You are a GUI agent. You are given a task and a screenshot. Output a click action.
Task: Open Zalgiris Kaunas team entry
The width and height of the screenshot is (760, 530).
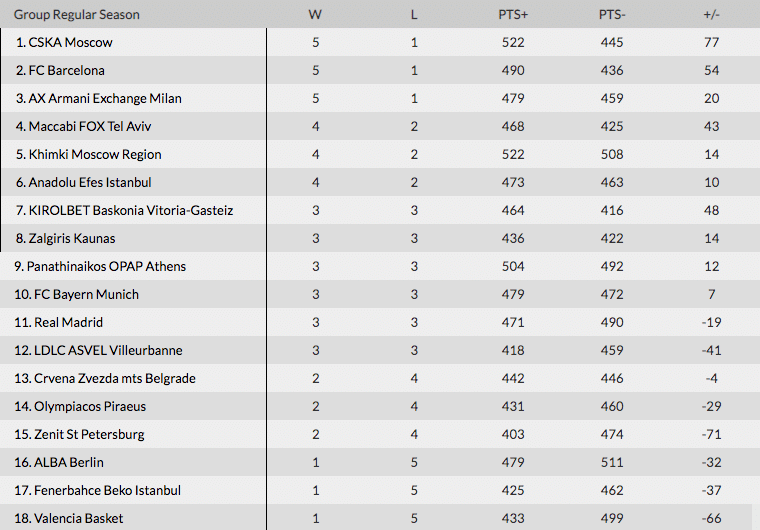pyautogui.click(x=72, y=239)
